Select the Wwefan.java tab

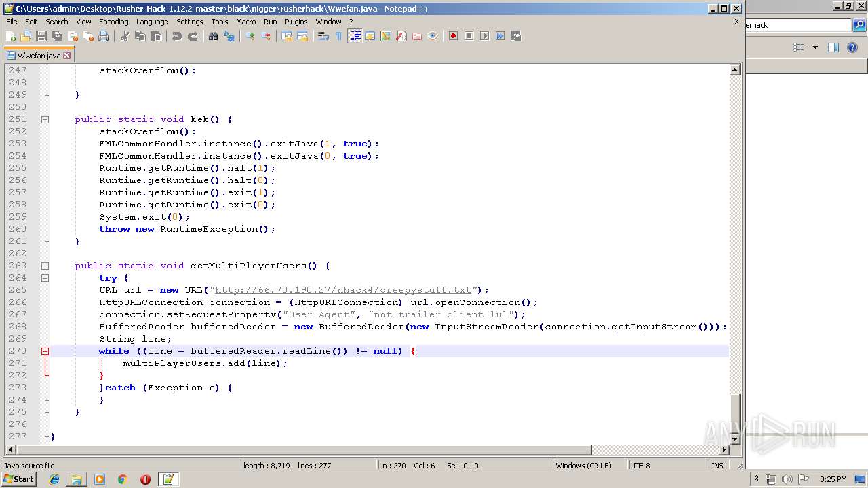click(39, 56)
